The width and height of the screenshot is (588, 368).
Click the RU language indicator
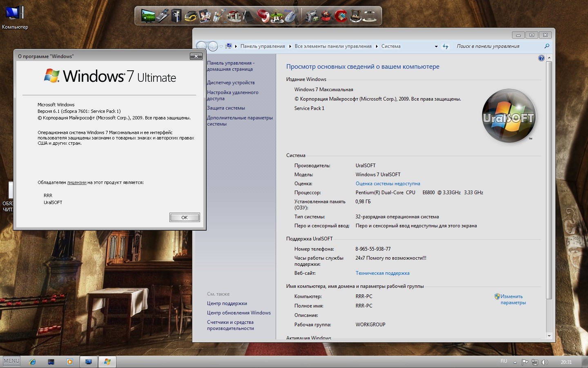coord(504,361)
